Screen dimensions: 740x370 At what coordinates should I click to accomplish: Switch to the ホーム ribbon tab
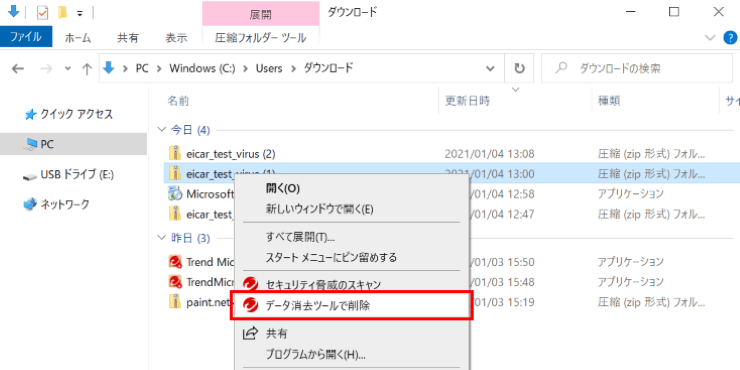(77, 38)
